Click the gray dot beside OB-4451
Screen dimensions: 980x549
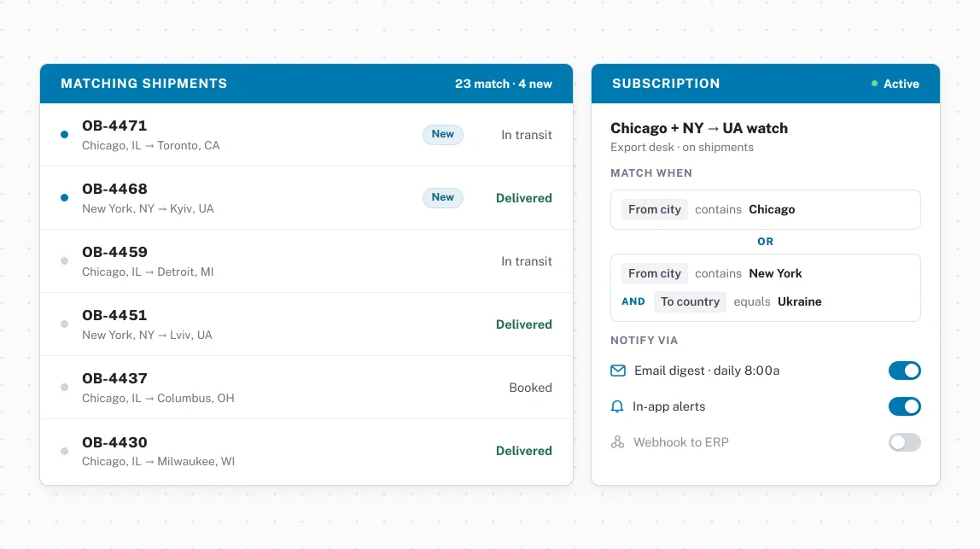64,324
